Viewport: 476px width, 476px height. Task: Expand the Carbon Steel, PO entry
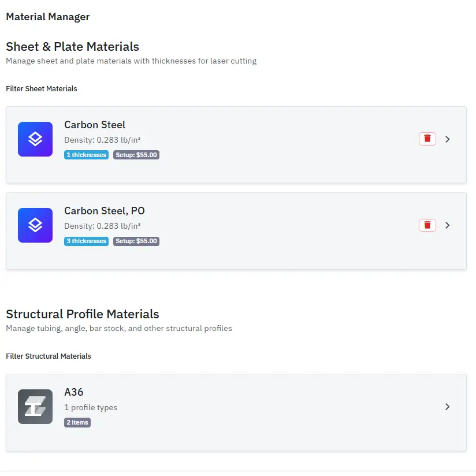447,225
